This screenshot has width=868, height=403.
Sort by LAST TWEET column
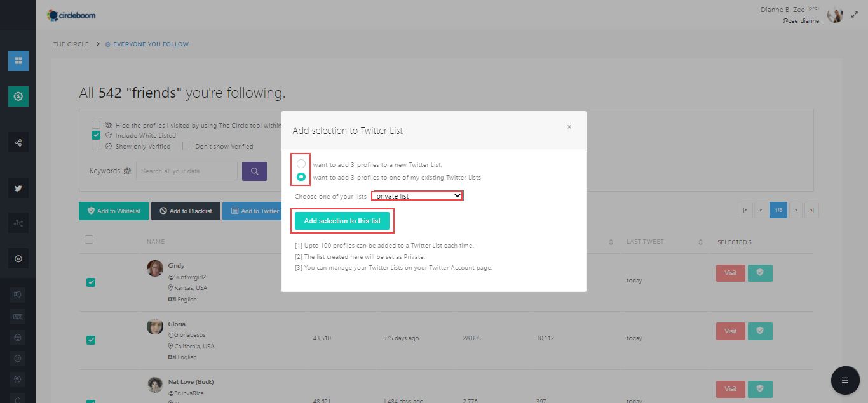(664, 242)
